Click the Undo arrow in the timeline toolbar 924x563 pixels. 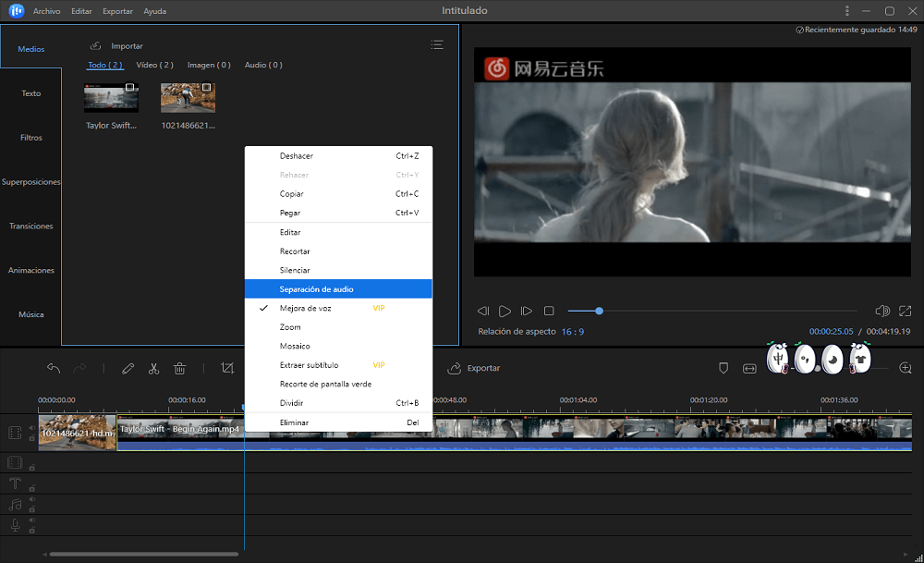pyautogui.click(x=54, y=369)
